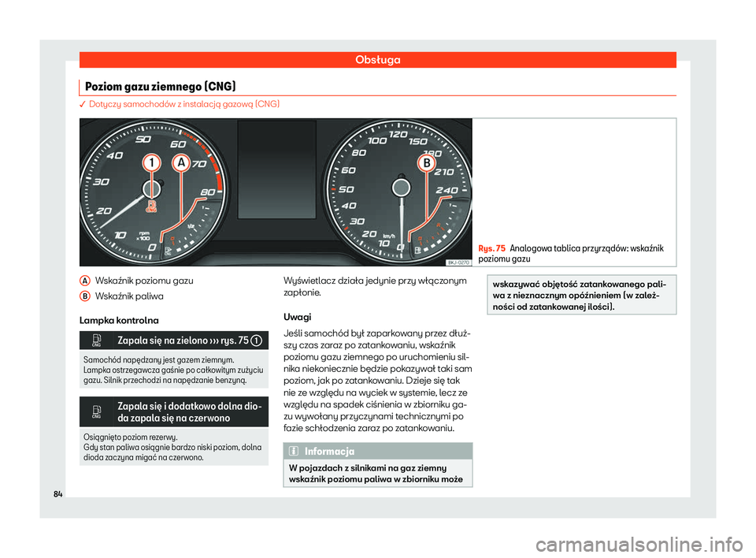Click the 'carmanualsonline.info' watermark link
756x558 pixels.
[x=639, y=545]
